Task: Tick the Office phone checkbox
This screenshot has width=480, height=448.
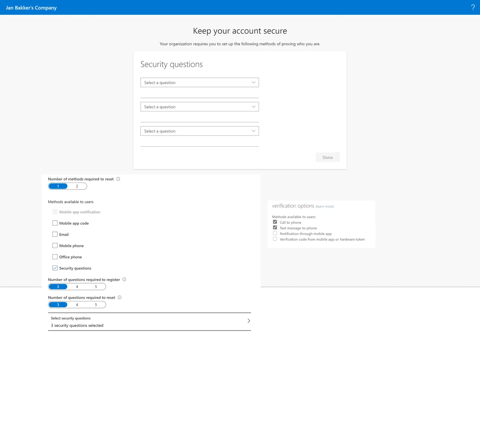Action: tap(55, 257)
